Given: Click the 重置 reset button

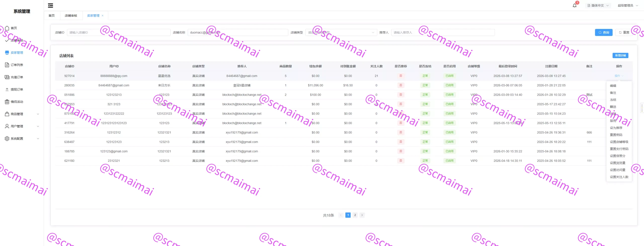Looking at the screenshot, I should (x=624, y=33).
